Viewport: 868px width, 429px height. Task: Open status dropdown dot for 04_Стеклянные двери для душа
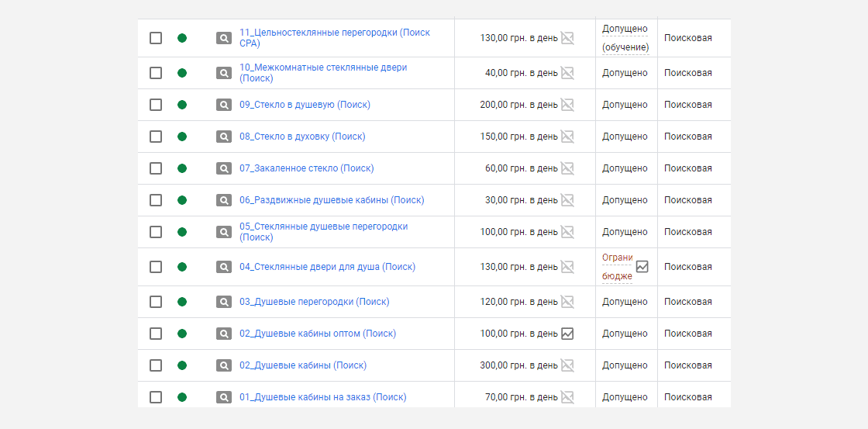click(181, 267)
